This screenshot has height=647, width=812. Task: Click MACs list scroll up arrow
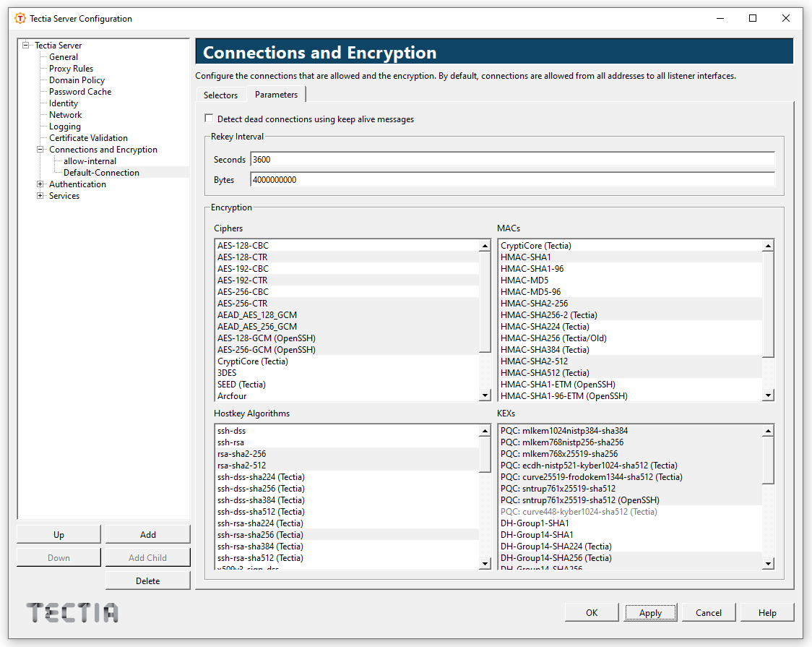coord(769,246)
